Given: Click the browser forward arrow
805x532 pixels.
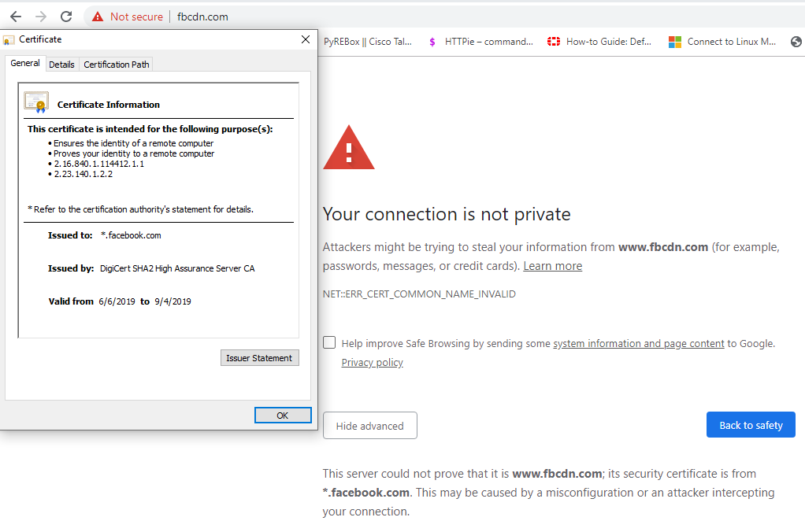Looking at the screenshot, I should coord(40,17).
